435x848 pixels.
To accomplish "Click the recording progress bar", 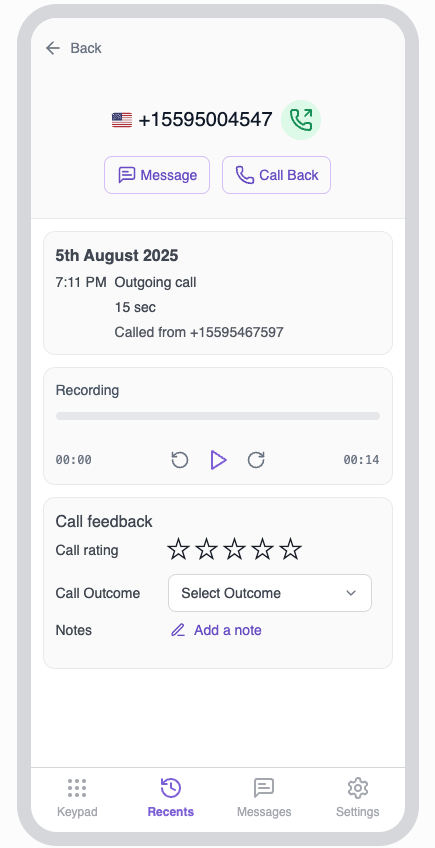I will [x=218, y=416].
